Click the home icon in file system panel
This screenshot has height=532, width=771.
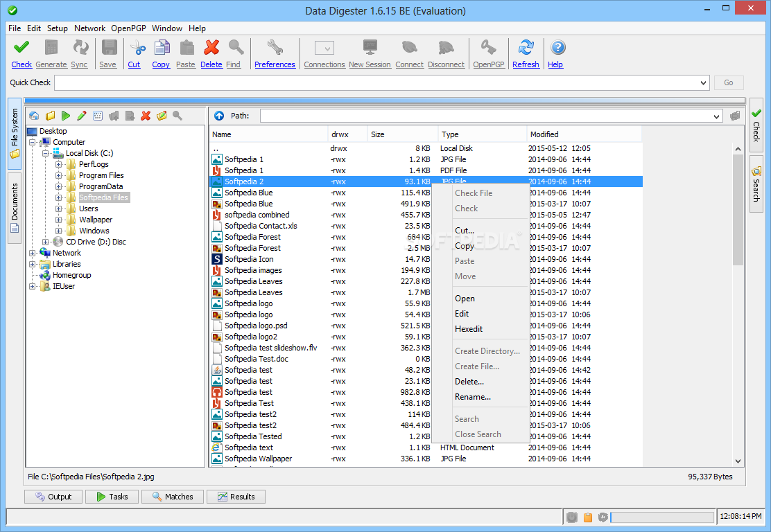coord(34,116)
